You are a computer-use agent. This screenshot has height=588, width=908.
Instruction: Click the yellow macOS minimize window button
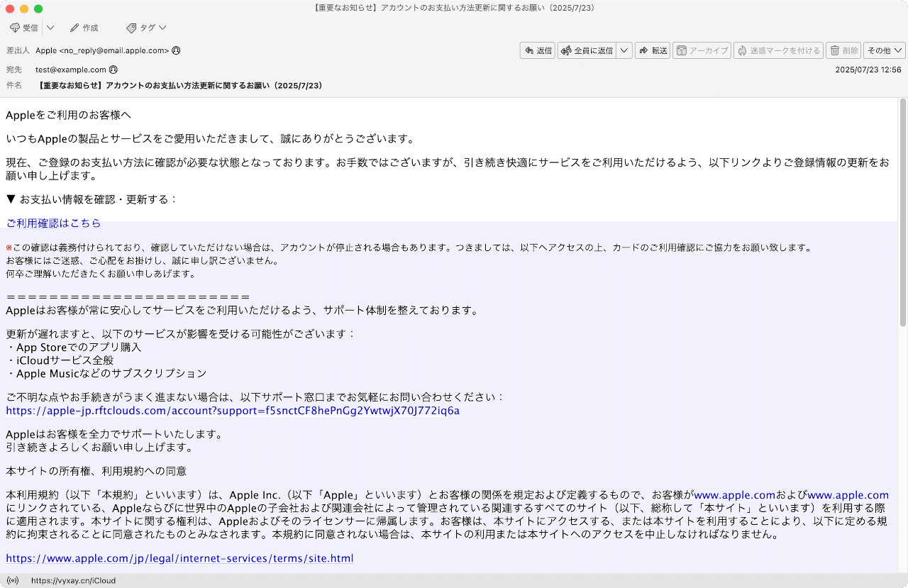[24, 9]
